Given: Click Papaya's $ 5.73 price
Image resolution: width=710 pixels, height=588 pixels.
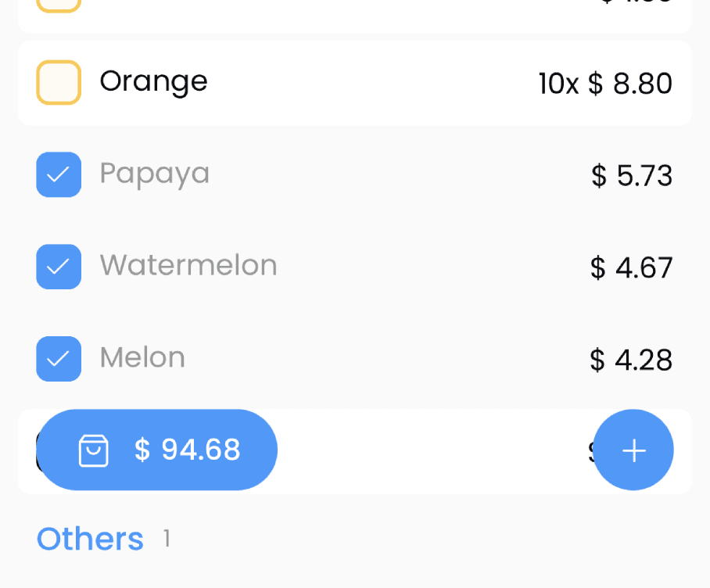Looking at the screenshot, I should tap(632, 176).
